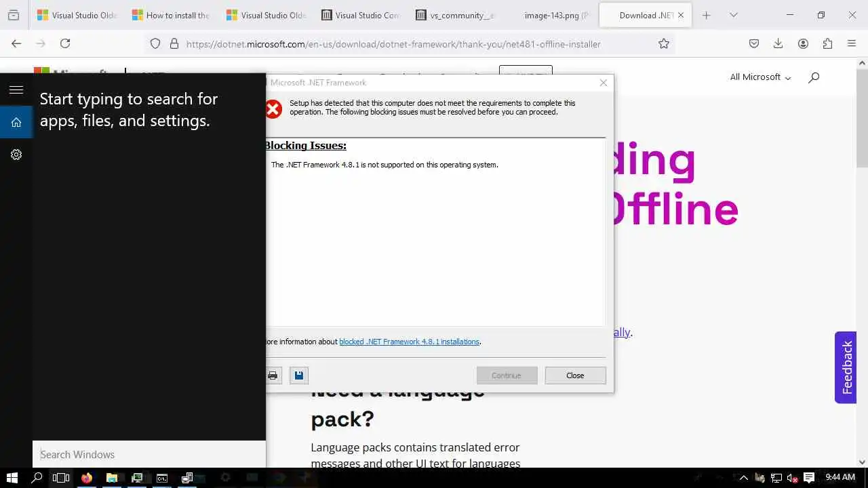Viewport: 868px width, 488px height.
Task: Click the scrollbar down arrow
Action: point(862,462)
